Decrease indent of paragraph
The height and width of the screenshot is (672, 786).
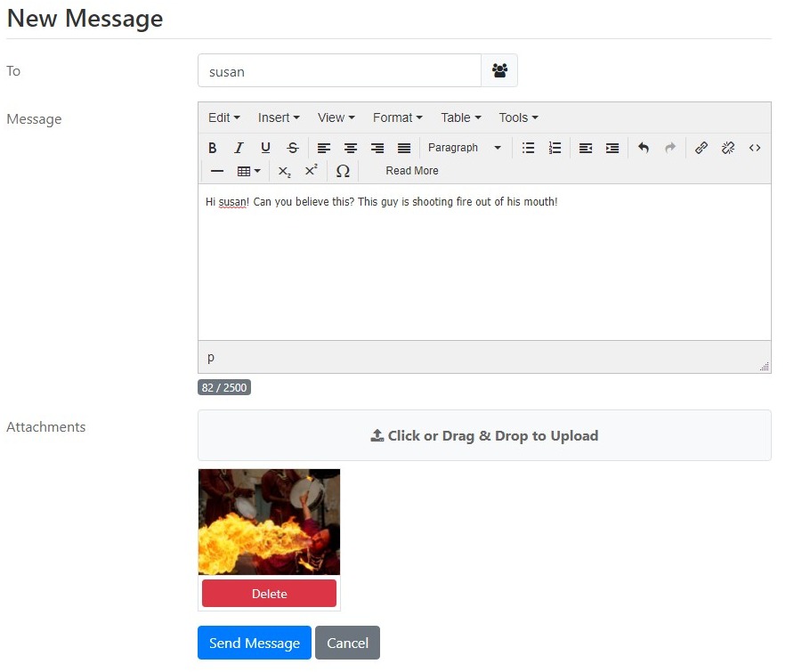(586, 149)
